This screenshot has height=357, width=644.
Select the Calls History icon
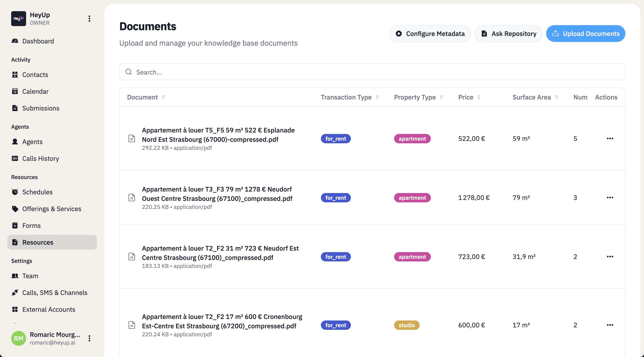[15, 158]
